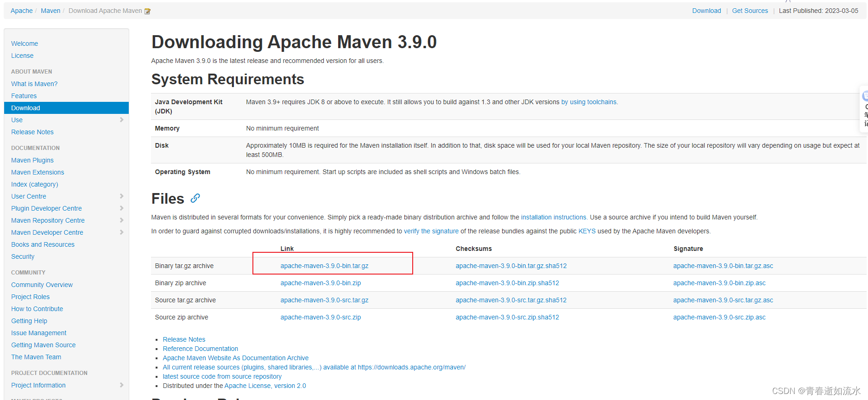Click the edit icon beside Download Apache Maven
Viewport: 868px width, 400px height.
147,11
